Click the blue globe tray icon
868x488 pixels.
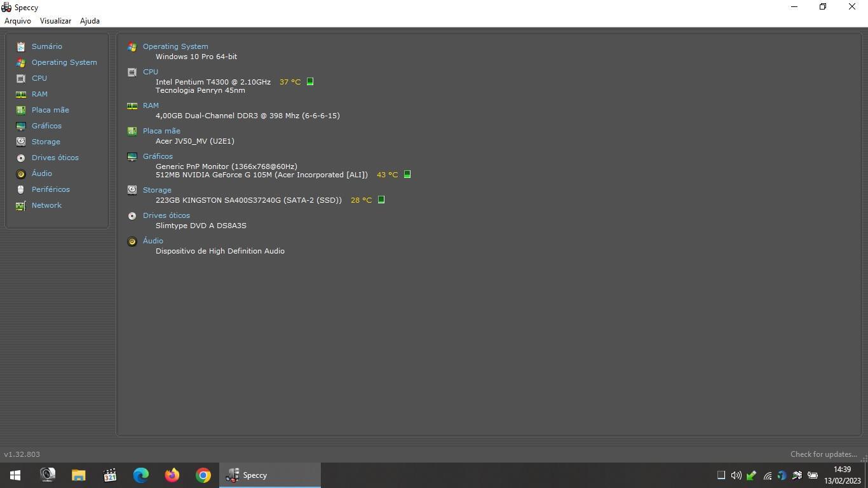point(782,475)
